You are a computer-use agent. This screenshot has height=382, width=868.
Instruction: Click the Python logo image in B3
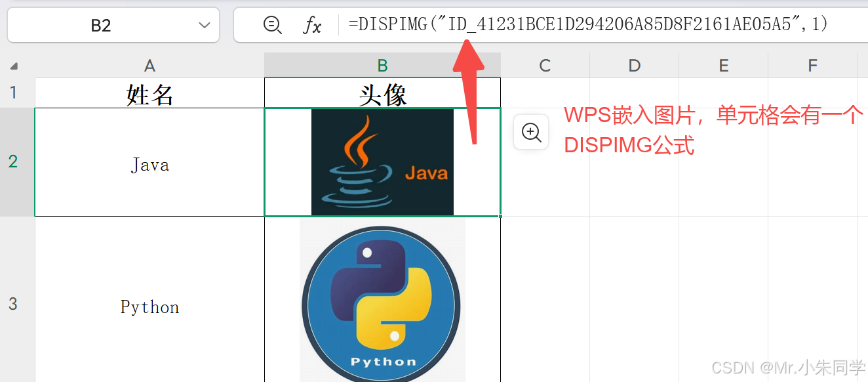click(382, 300)
